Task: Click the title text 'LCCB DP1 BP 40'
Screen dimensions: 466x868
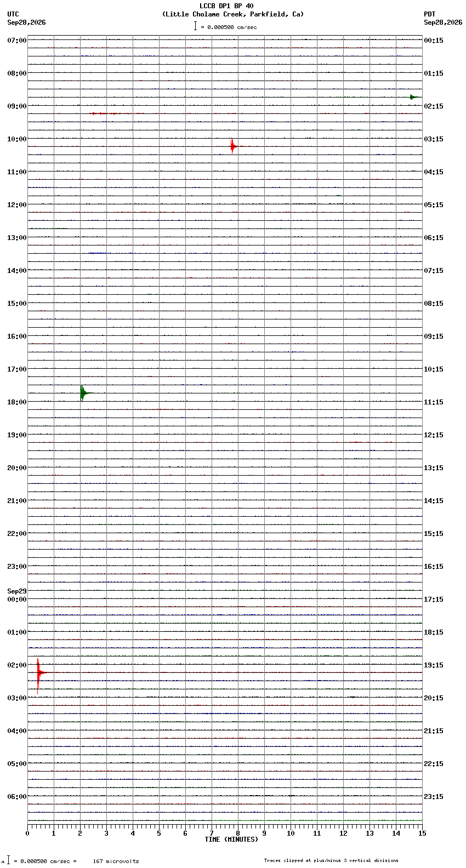Action: pyautogui.click(x=226, y=6)
